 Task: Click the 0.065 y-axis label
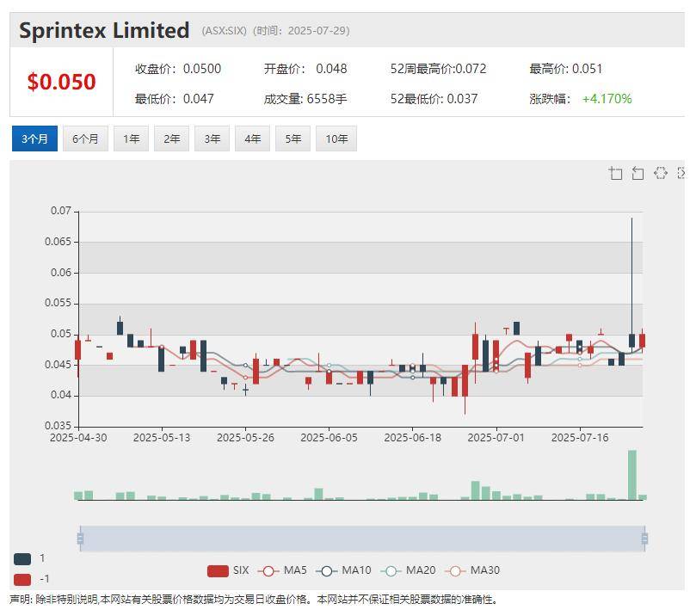click(x=59, y=242)
